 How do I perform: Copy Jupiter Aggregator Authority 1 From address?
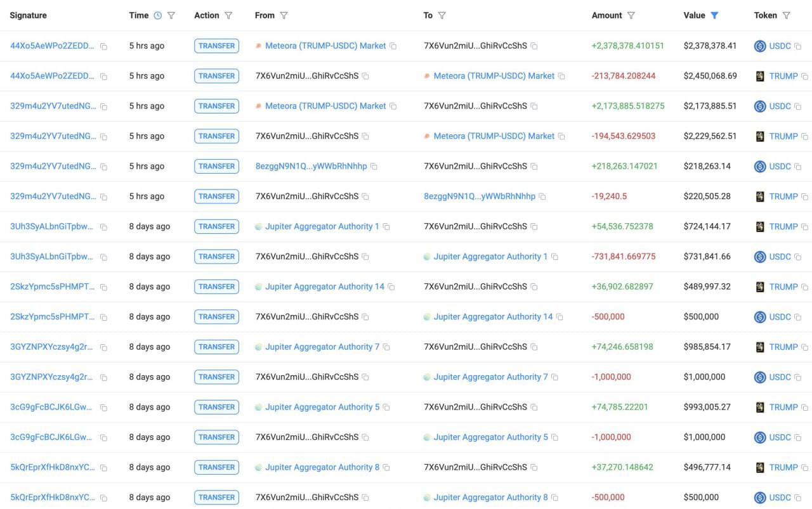pos(386,227)
